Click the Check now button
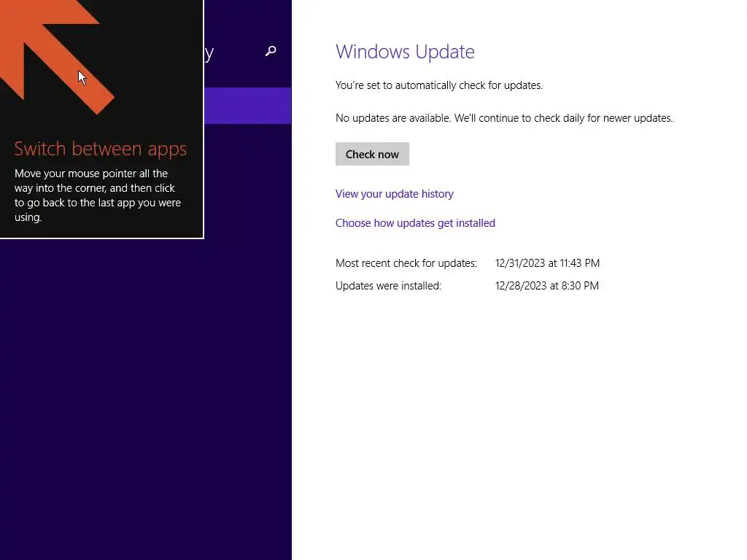 point(372,154)
